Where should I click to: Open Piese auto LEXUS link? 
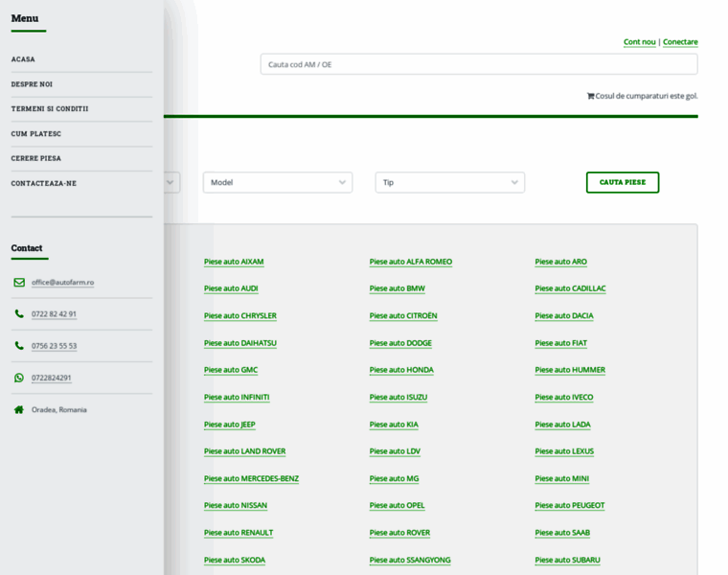[564, 451]
